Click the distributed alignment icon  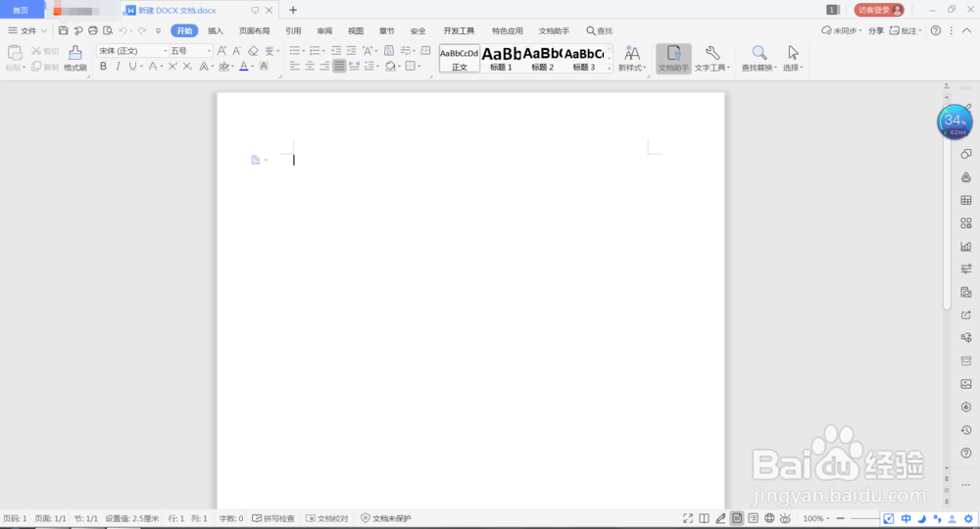pos(355,67)
